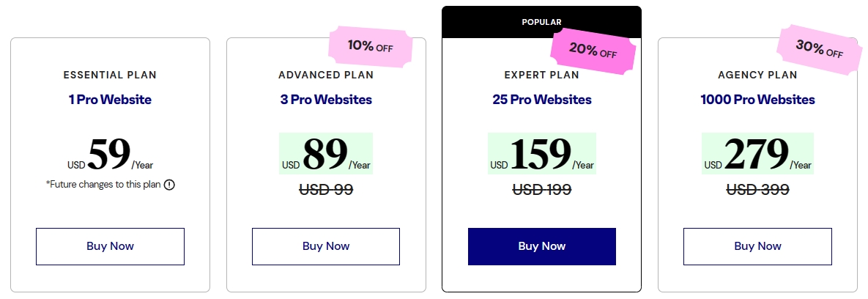Click the Agency Plan title

757,75
